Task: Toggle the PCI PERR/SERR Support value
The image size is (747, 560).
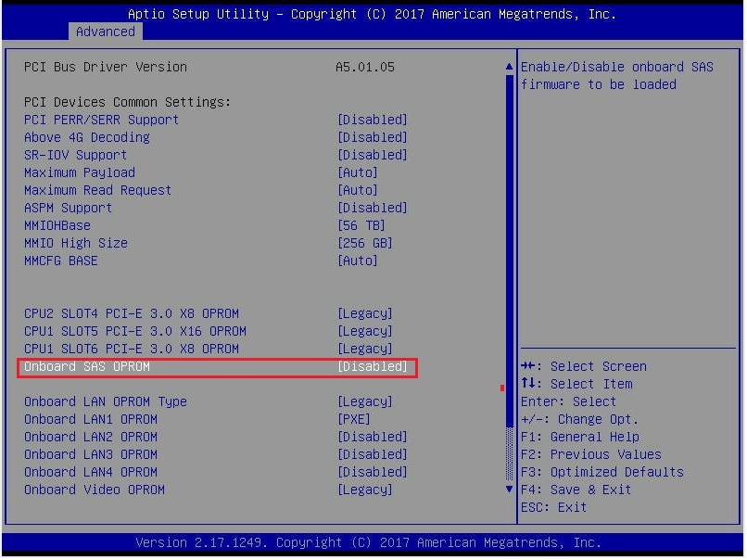Action: coord(372,120)
